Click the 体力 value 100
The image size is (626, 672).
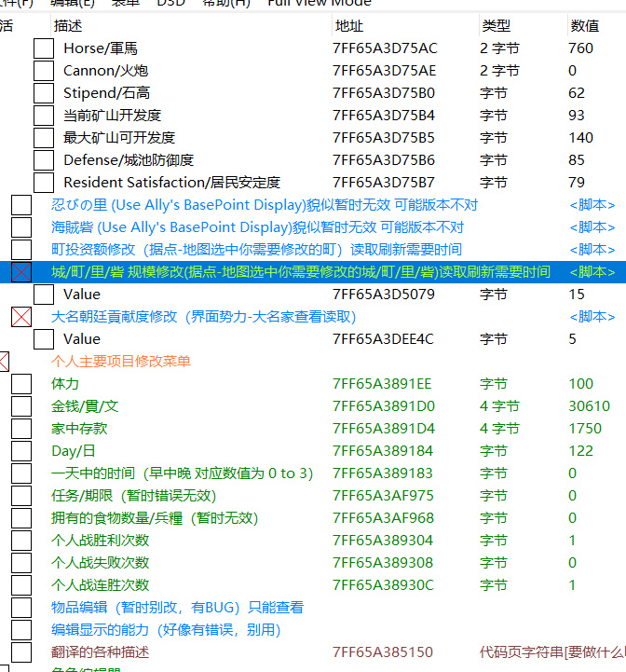pos(580,384)
